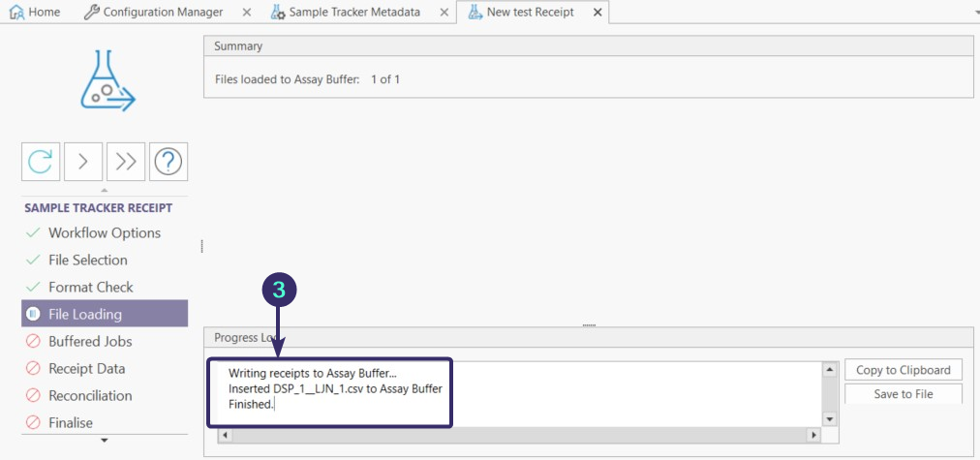Screen dimensions: 980x460
Task: Open Help with the question mark icon
Action: (x=168, y=162)
